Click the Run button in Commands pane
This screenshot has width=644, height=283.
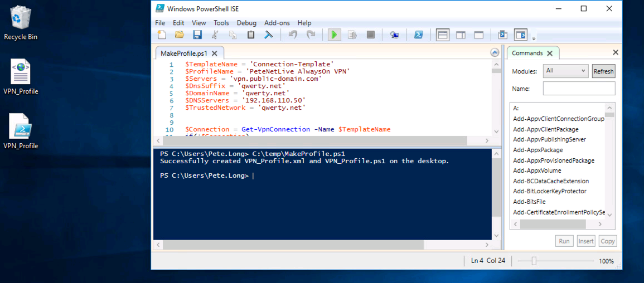tap(564, 241)
